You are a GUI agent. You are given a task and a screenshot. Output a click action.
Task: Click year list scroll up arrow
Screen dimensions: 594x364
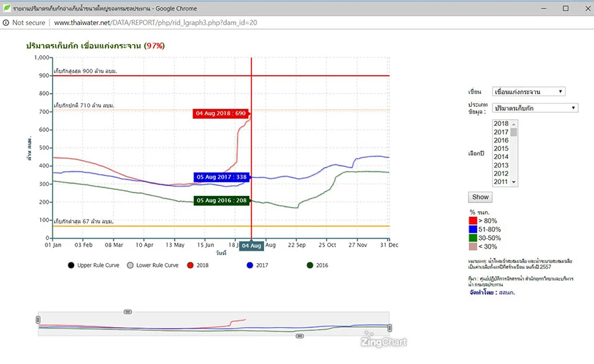click(513, 124)
